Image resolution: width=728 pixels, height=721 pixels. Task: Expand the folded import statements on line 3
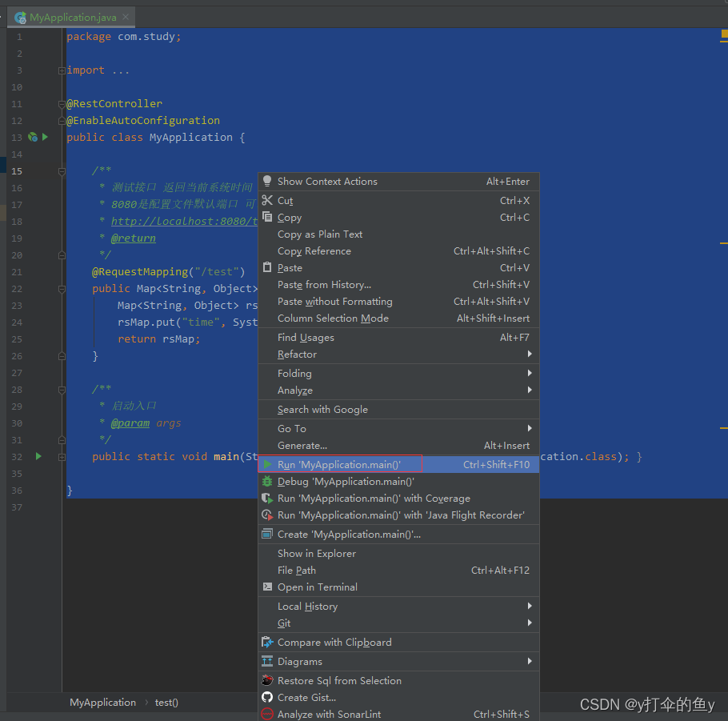(62, 70)
